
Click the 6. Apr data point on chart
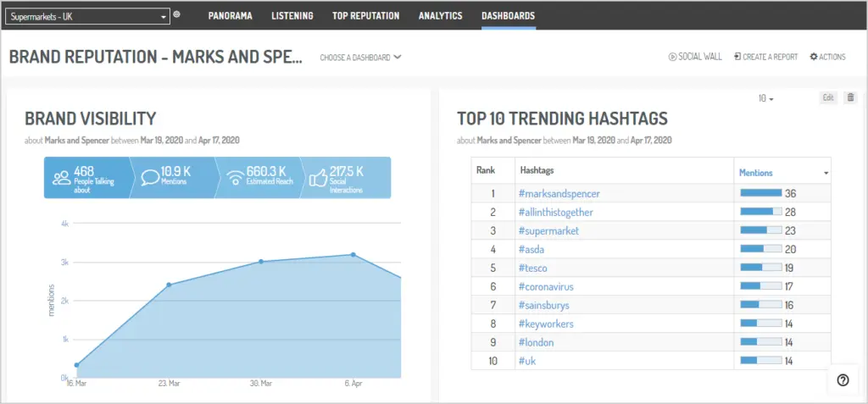pos(353,255)
